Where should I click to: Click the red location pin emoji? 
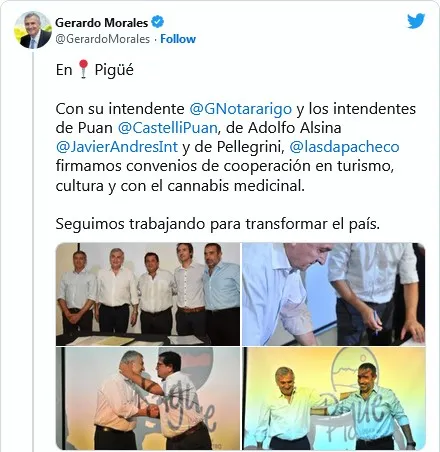(x=83, y=69)
